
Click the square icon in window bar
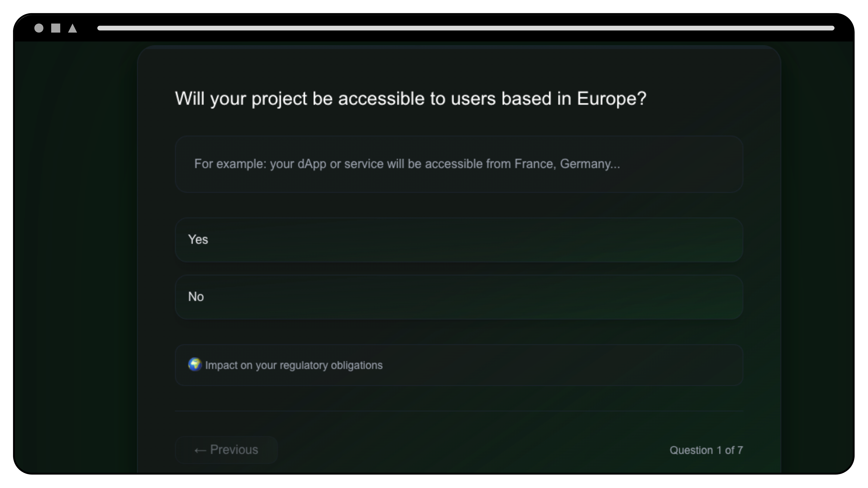click(x=56, y=28)
